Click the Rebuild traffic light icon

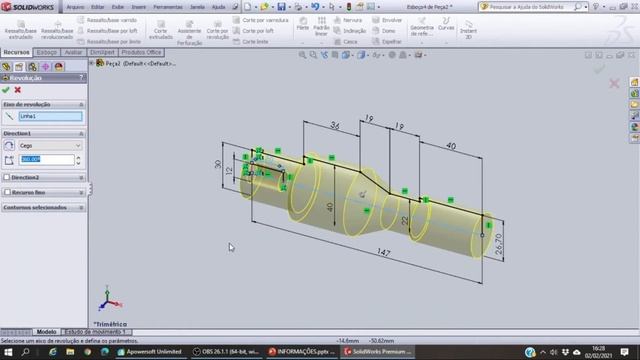point(349,7)
